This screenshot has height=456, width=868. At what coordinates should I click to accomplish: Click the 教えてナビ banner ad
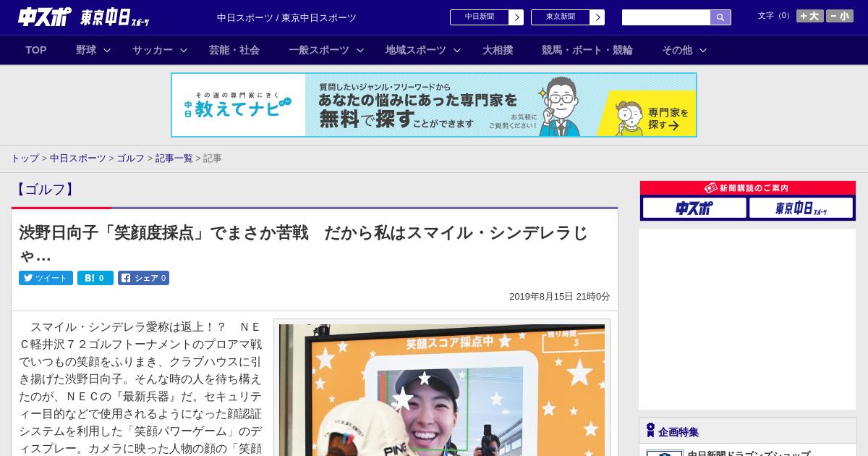click(x=434, y=105)
